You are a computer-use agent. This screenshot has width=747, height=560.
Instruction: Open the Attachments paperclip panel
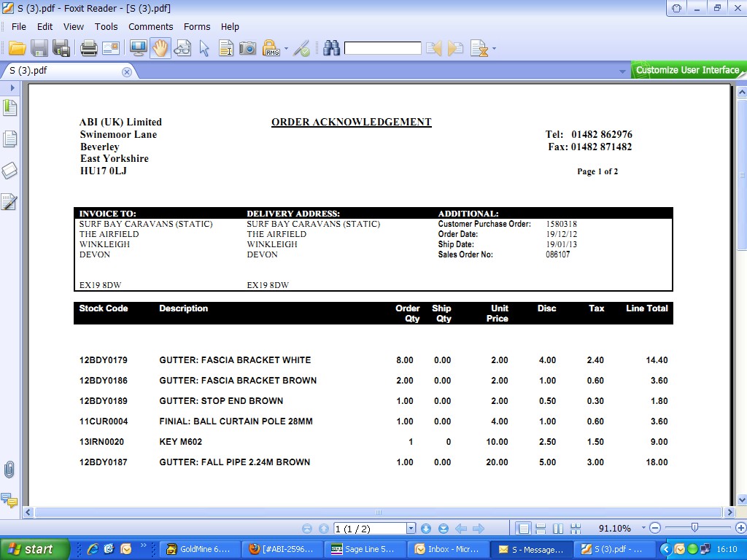[9, 470]
